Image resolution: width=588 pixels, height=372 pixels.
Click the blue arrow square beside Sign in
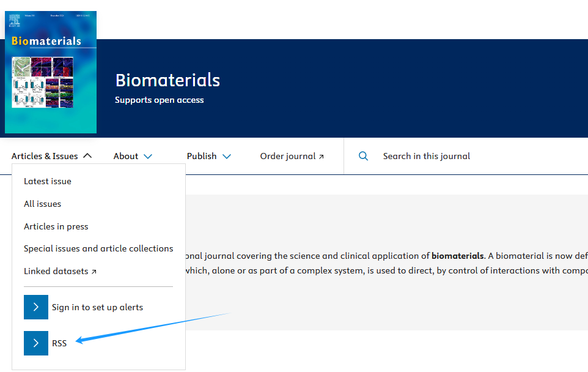click(x=36, y=307)
